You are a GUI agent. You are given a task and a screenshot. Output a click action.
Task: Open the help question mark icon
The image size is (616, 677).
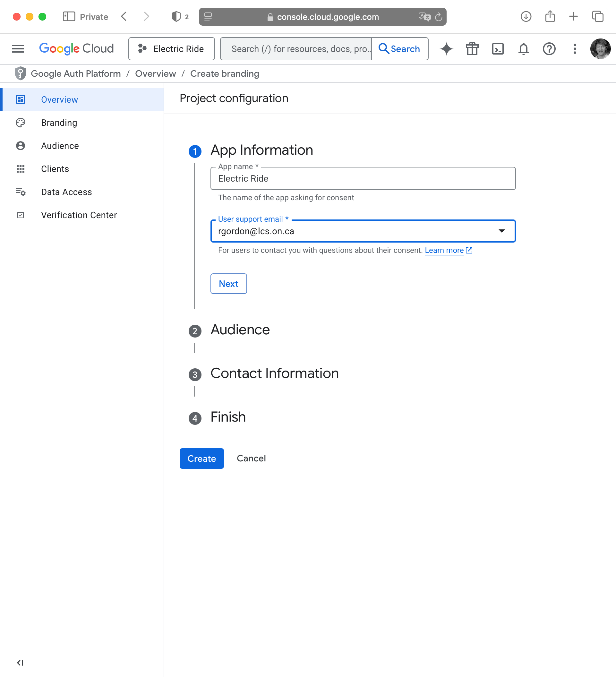(x=549, y=49)
